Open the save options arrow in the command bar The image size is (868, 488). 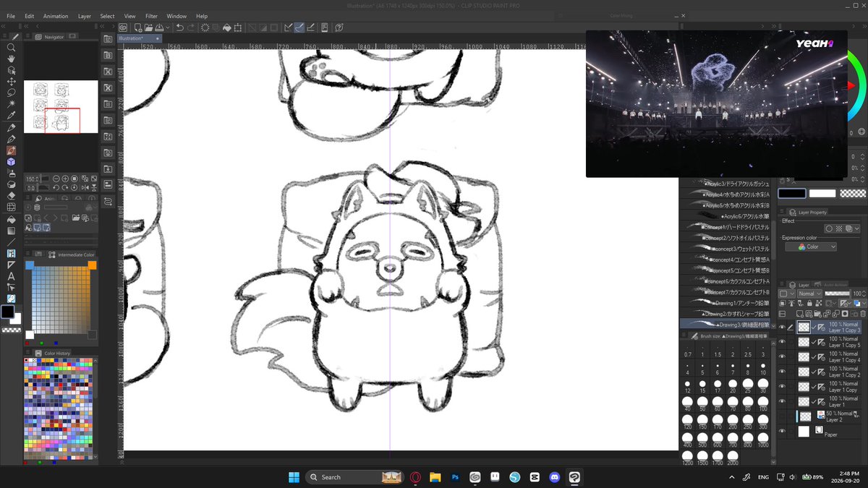coord(167,27)
